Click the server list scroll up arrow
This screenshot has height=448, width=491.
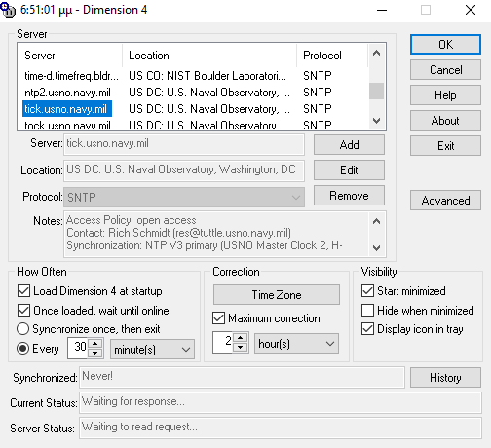coord(376,53)
